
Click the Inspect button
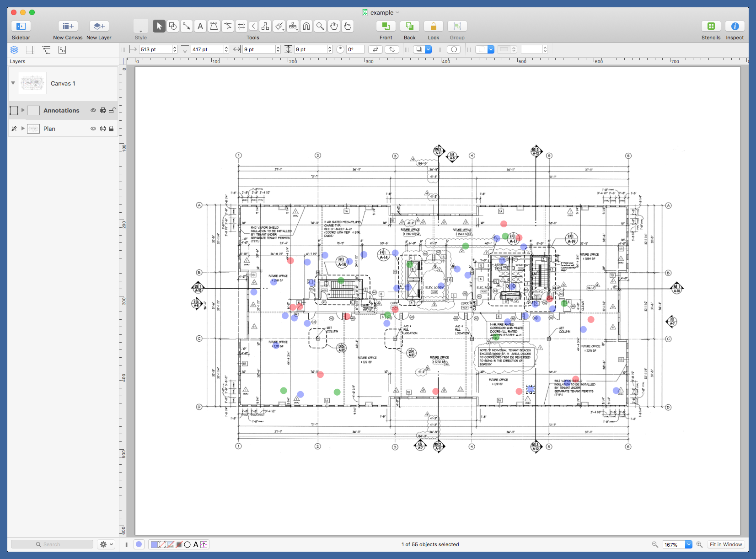click(735, 26)
